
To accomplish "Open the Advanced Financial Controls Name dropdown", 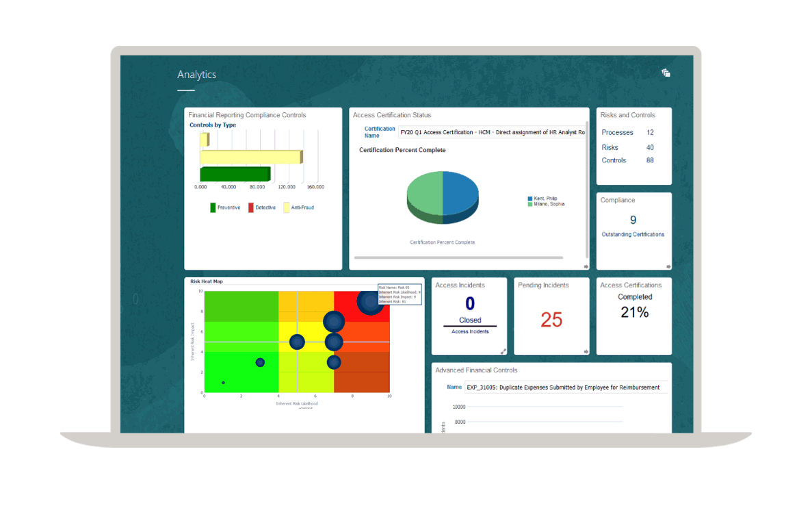I will coord(565,388).
